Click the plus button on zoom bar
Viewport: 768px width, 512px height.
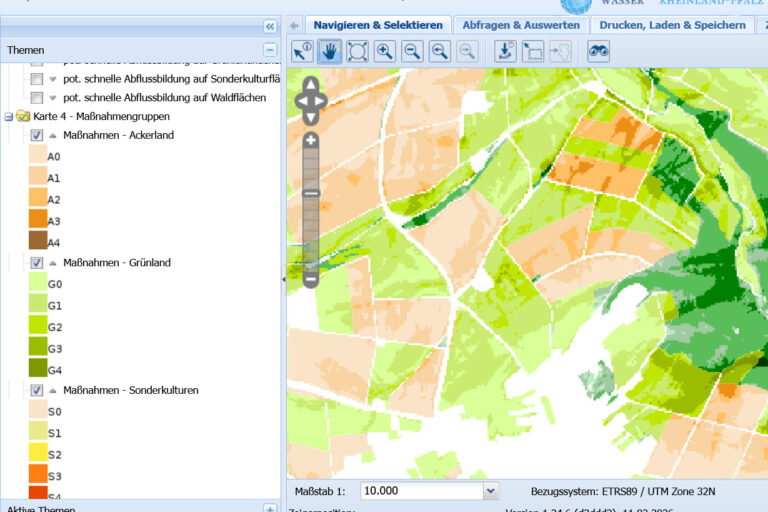tap(311, 141)
